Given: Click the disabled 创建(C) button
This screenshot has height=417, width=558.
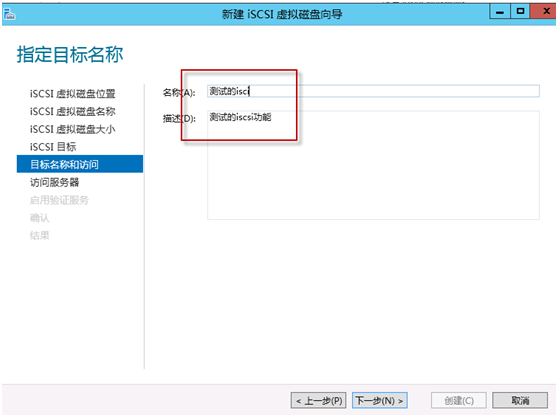Looking at the screenshot, I should 459,401.
